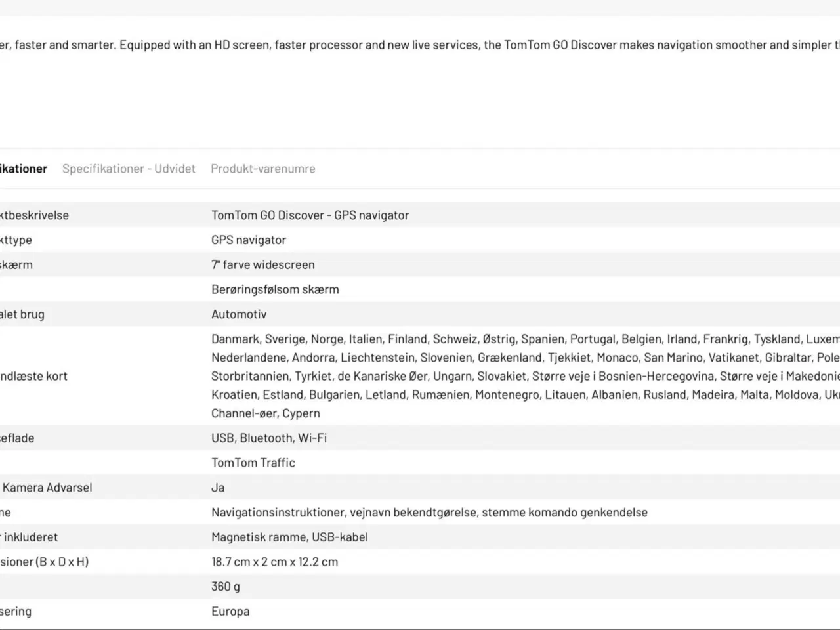Viewport: 840px width, 630px height.
Task: Click the '18.7 cm x 2 cm x 12.2 cm' value
Action: pyautogui.click(x=274, y=562)
